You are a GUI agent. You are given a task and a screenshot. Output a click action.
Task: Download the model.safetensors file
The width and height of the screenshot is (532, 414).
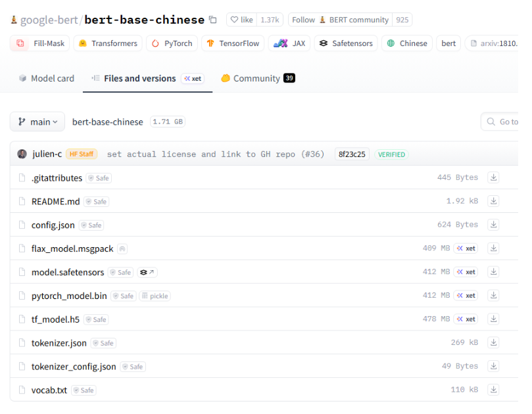[x=493, y=271]
